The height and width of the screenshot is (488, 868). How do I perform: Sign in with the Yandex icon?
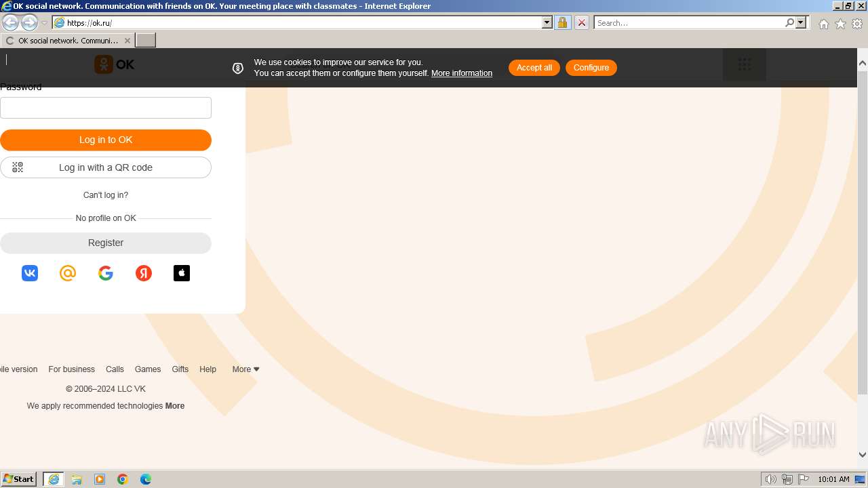point(144,273)
